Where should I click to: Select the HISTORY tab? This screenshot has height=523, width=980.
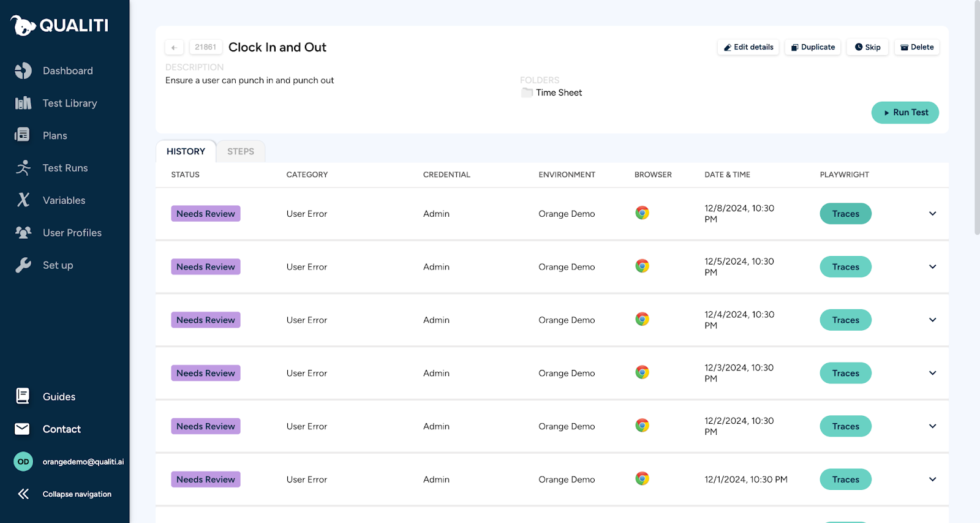tap(186, 151)
